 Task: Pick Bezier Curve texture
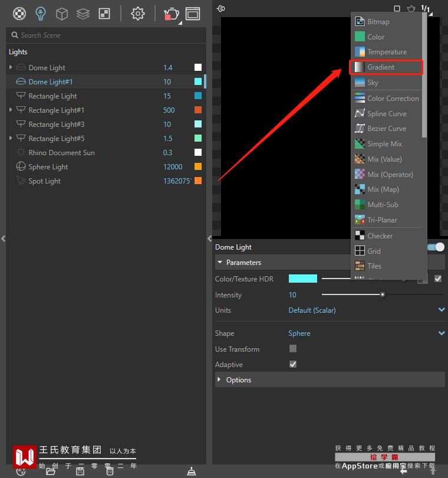point(387,128)
